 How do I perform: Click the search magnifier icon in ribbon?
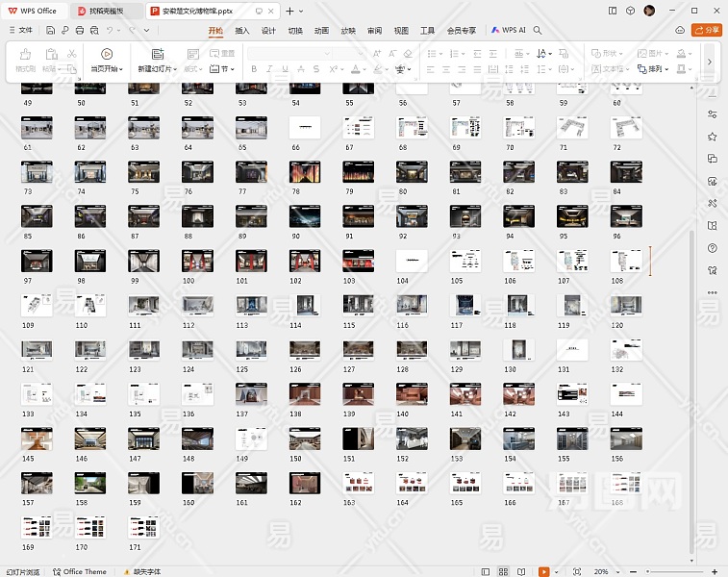pyautogui.click(x=538, y=30)
